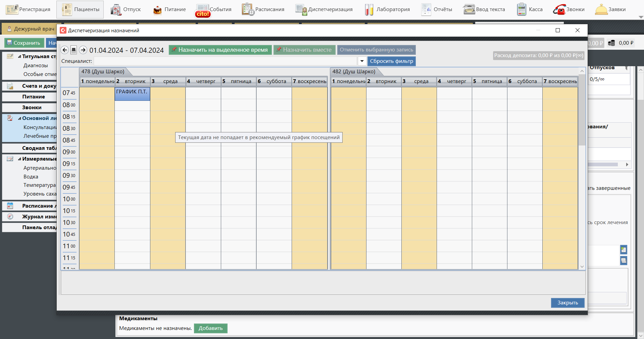Viewport: 644px width, 339px height.
Task: Open the Заявки module
Action: pyautogui.click(x=610, y=9)
